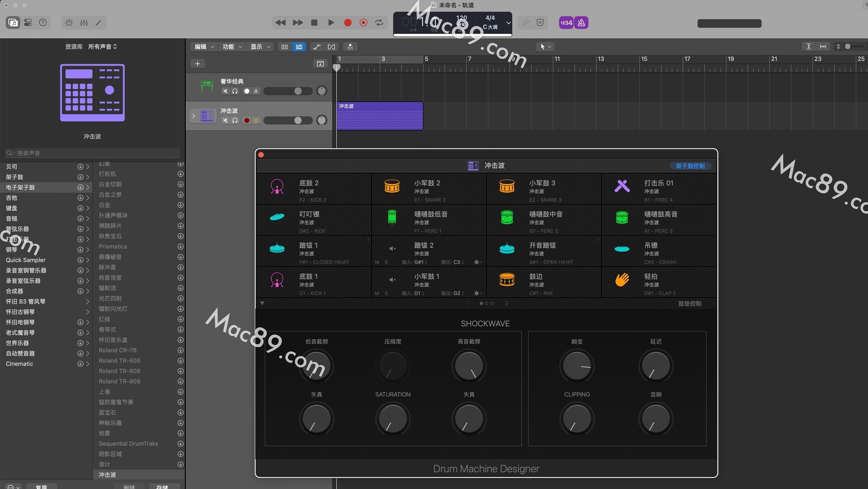Image resolution: width=868 pixels, height=489 pixels.
Task: Toggle the metronome button
Action: (x=581, y=23)
